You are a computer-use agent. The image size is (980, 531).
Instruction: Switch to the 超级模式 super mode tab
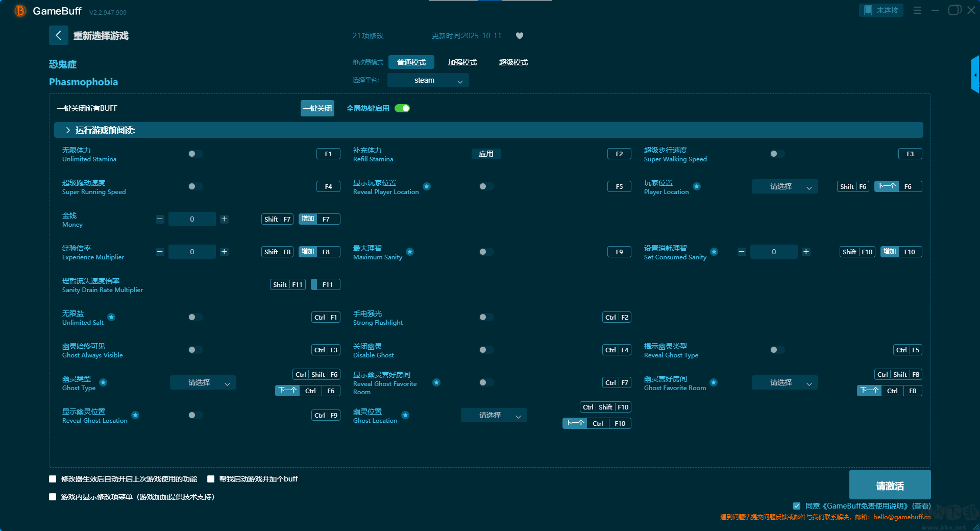(x=513, y=62)
